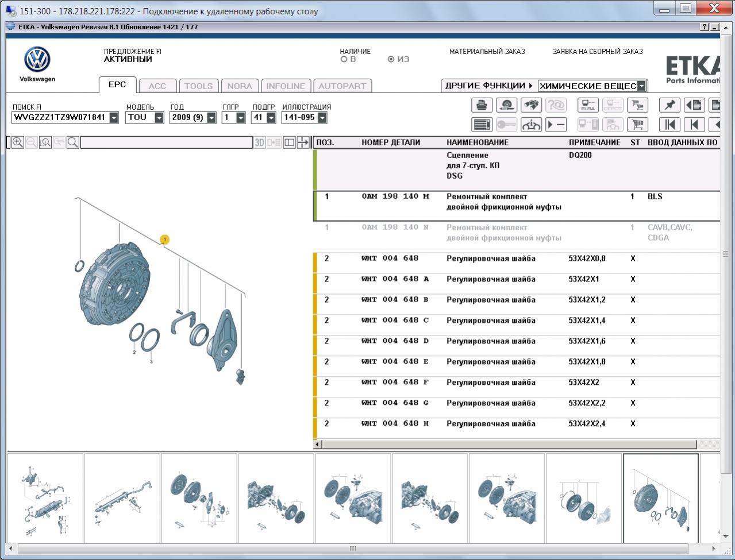The image size is (735, 560).
Task: Switch to the EPC tab
Action: point(117,85)
